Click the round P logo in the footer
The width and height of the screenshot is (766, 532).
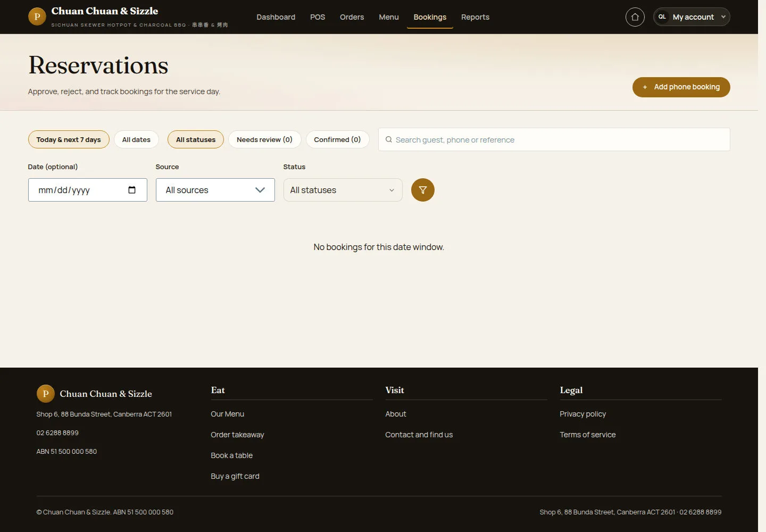click(x=45, y=394)
